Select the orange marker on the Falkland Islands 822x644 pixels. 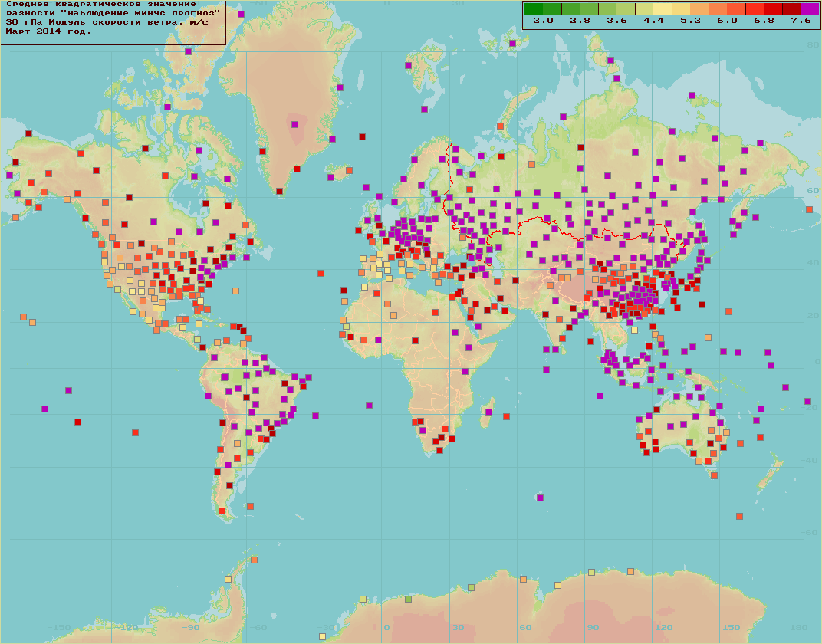pyautogui.click(x=250, y=506)
